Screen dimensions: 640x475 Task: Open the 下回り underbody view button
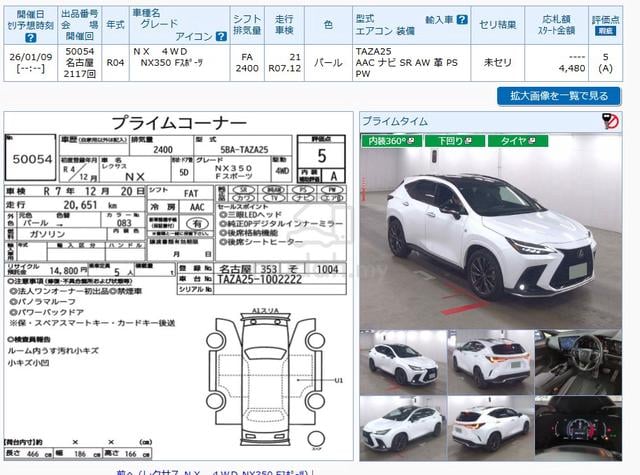(x=455, y=141)
